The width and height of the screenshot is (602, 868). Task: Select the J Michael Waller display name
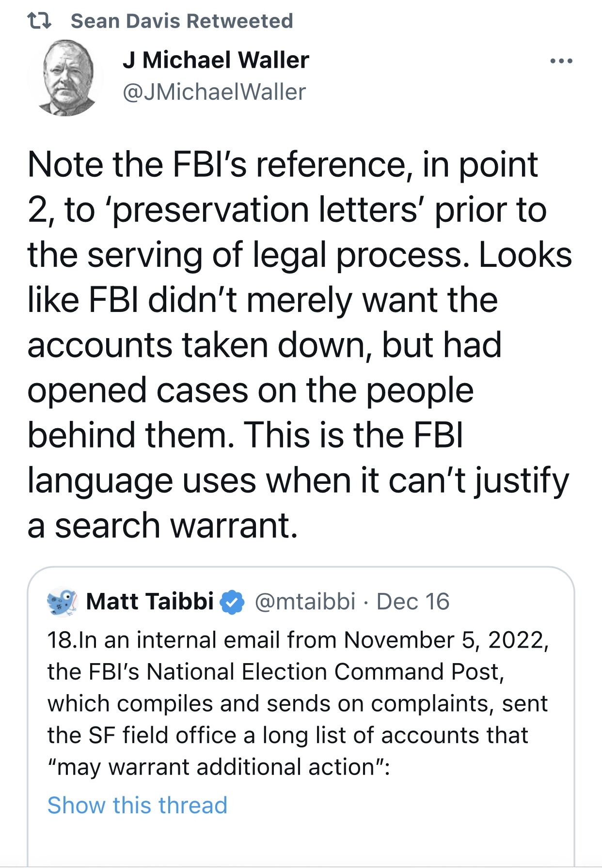pyautogui.click(x=216, y=60)
